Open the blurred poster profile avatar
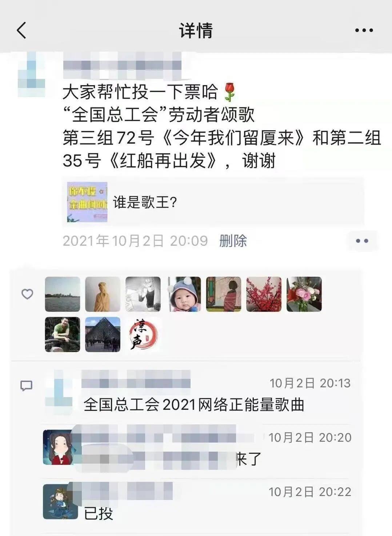 32,75
